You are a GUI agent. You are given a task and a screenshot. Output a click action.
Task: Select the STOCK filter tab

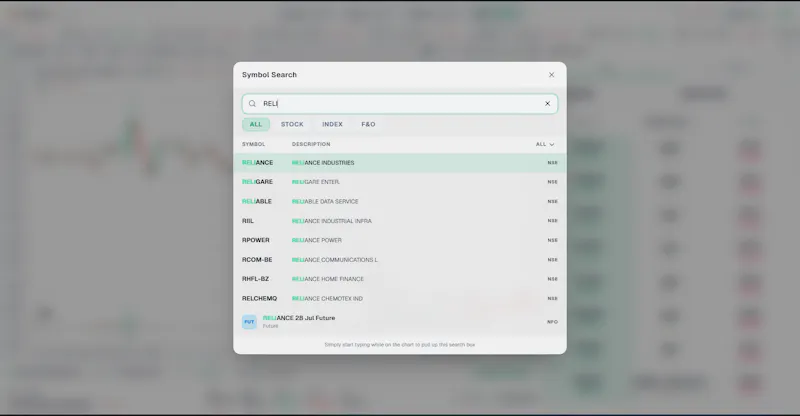click(292, 124)
